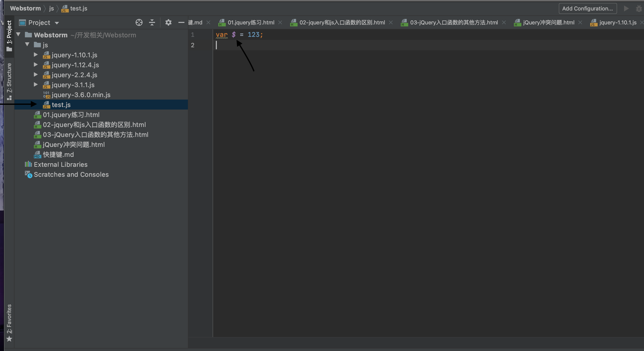Viewport: 644px width, 351px height.
Task: Close the 01.jquery练习.html tab
Action: [280, 22]
